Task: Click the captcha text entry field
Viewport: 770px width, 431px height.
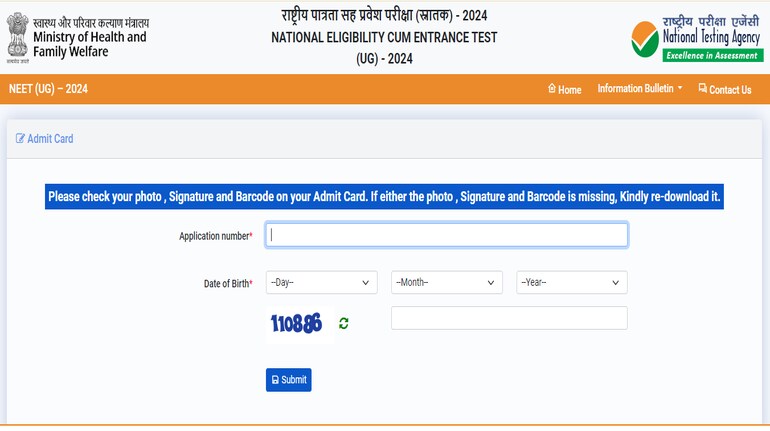Action: coord(509,318)
